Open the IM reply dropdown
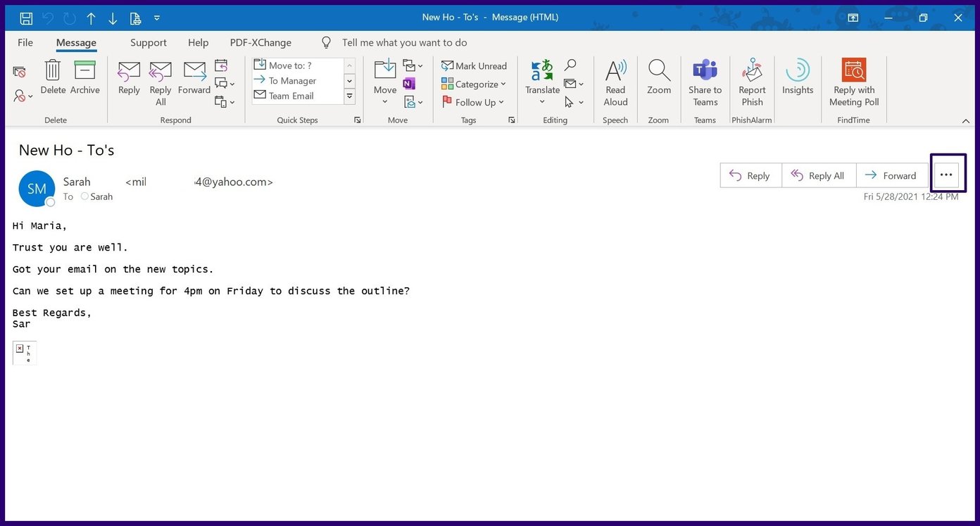Viewport: 980px width, 526px height. click(x=225, y=84)
